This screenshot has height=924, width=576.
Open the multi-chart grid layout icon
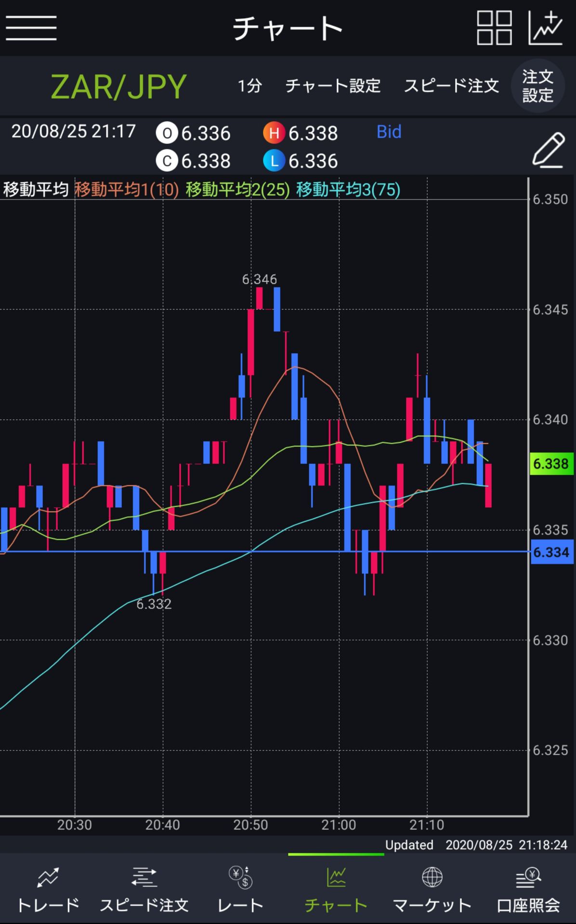point(494,28)
